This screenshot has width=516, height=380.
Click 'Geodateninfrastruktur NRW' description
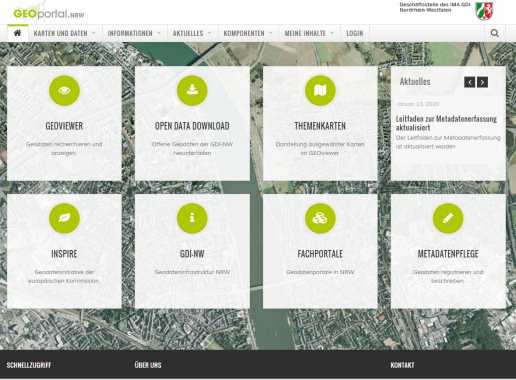pyautogui.click(x=192, y=272)
